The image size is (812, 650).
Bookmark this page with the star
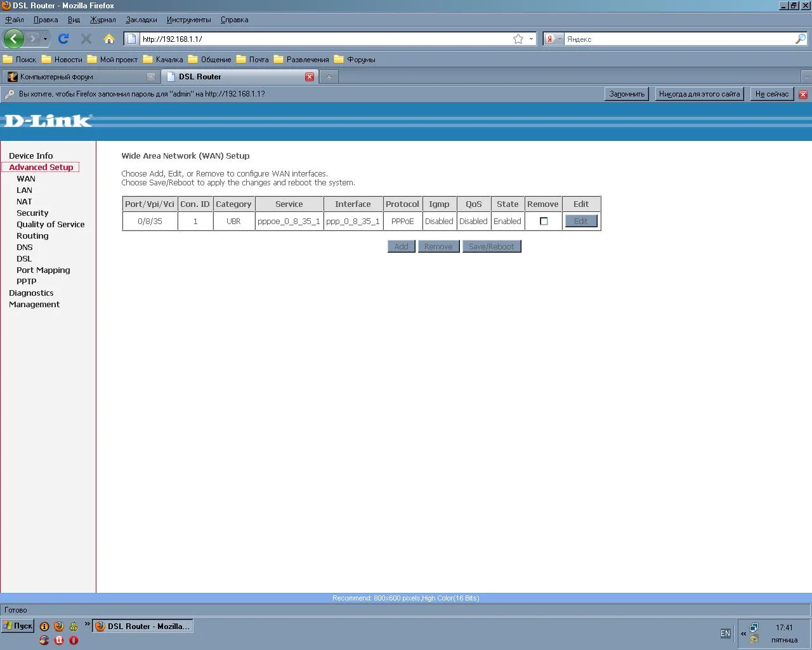pyautogui.click(x=518, y=39)
